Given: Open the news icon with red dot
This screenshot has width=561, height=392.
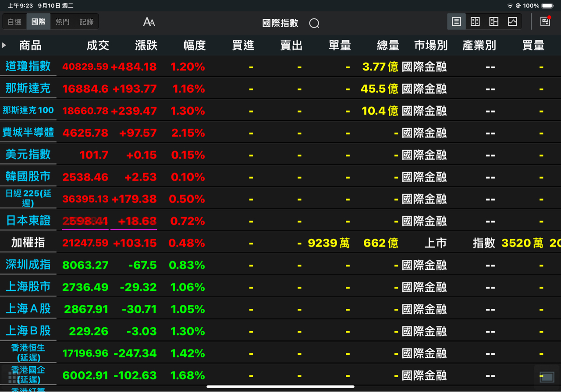Looking at the screenshot, I should point(545,21).
